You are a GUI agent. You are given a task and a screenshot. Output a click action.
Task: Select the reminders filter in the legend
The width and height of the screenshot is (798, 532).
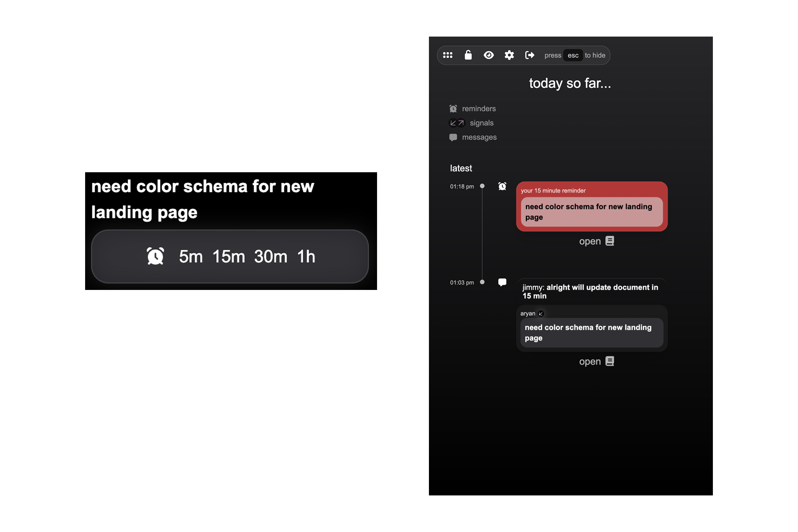479,109
